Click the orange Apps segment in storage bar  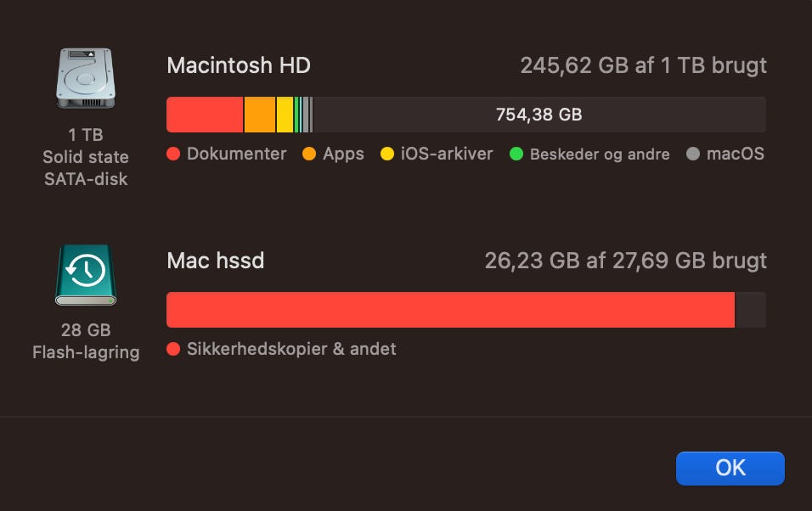[x=260, y=115]
